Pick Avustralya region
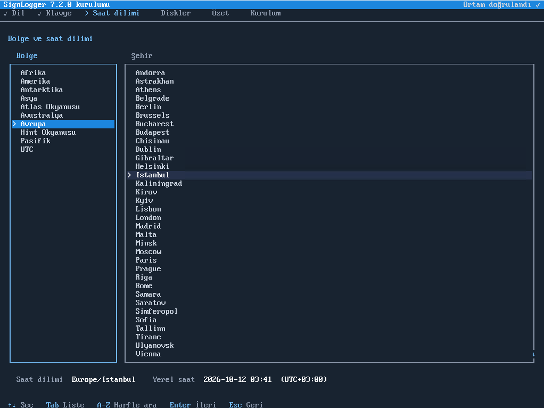This screenshot has height=408, width=544. pos(63,115)
